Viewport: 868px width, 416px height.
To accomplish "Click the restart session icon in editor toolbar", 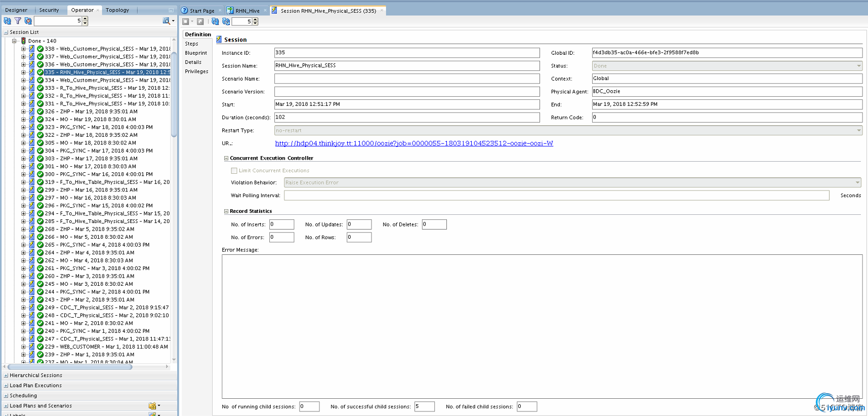I will tap(200, 21).
